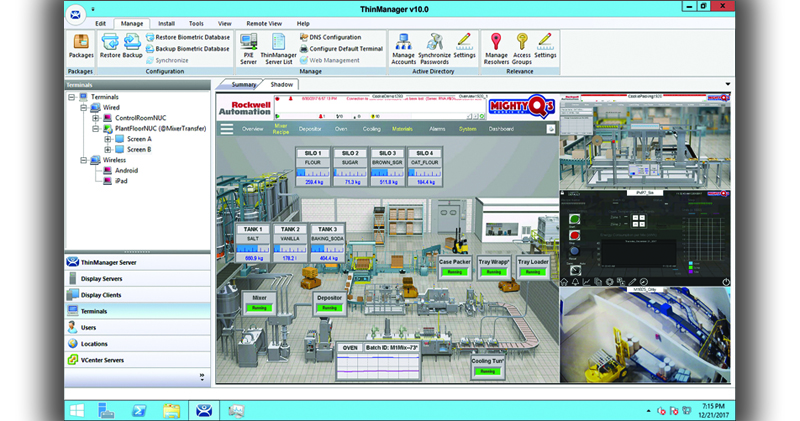The image size is (800, 421).
Task: Click the green start button in iPad view
Action: click(x=574, y=219)
